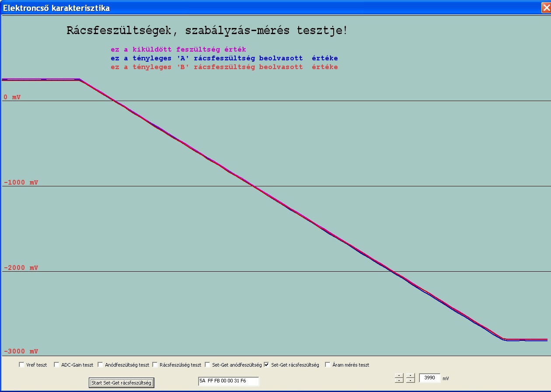Check the Anódfeszültség teszt option
The image size is (551, 392).
[x=101, y=364]
